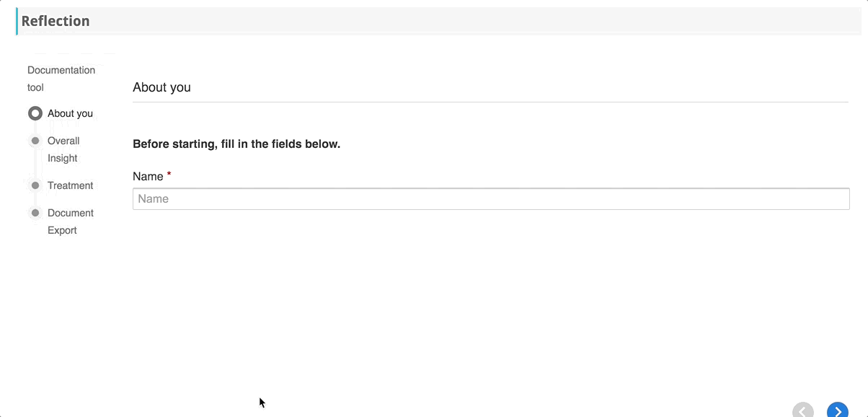Click the Name field label

148,176
